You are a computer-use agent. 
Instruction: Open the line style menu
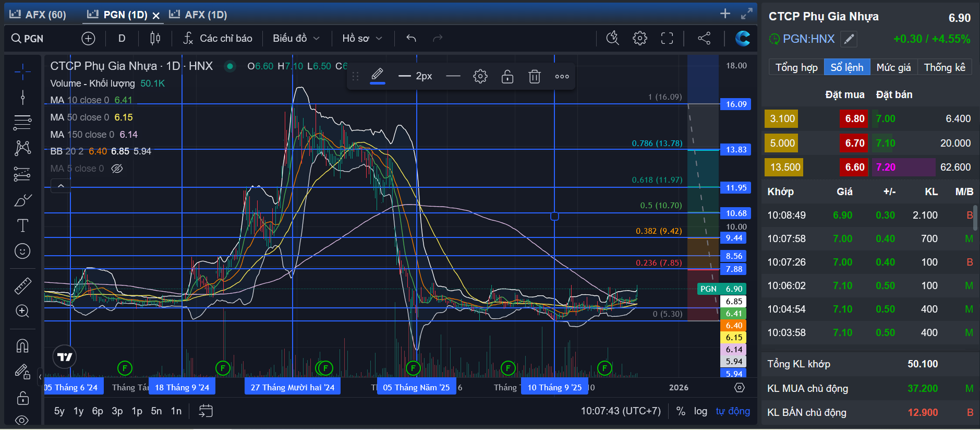pos(453,77)
